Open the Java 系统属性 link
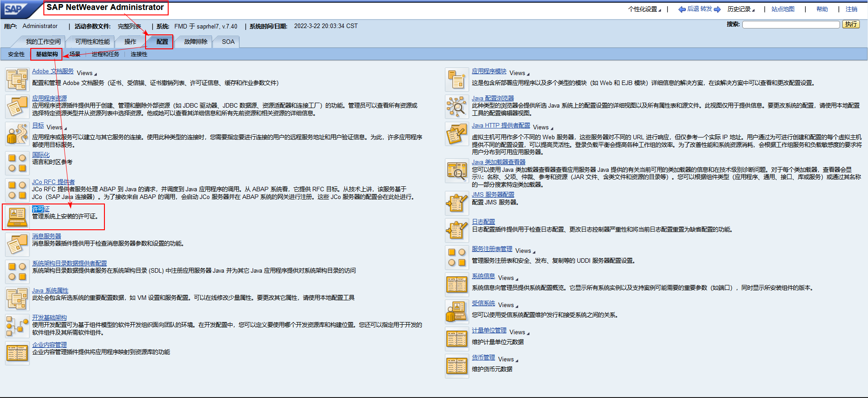868x398 pixels. coord(50,290)
